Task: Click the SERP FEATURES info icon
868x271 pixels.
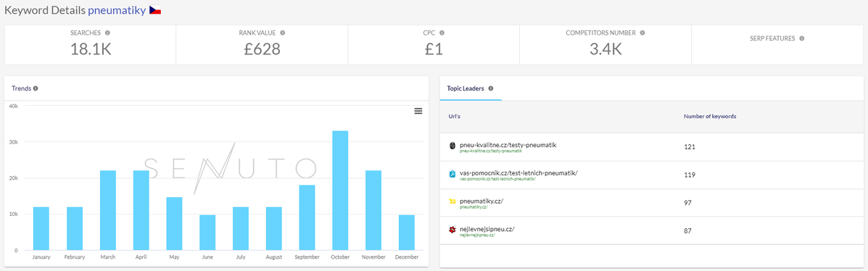Action: [x=801, y=38]
